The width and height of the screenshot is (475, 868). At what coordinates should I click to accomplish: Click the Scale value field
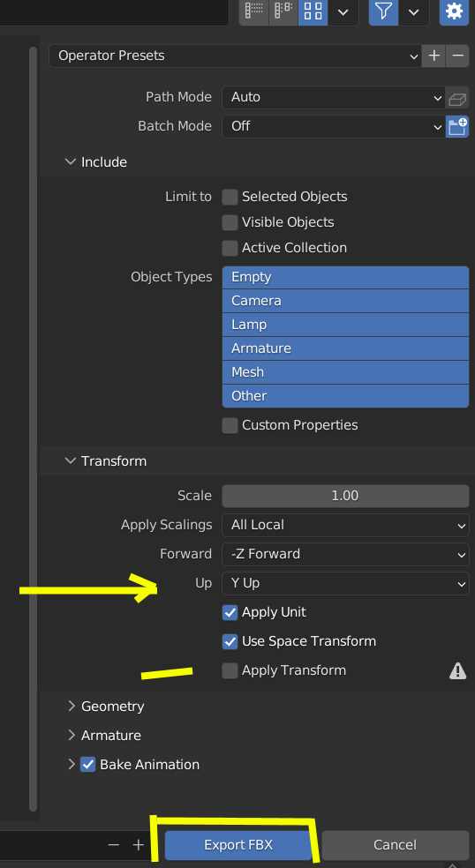(345, 496)
